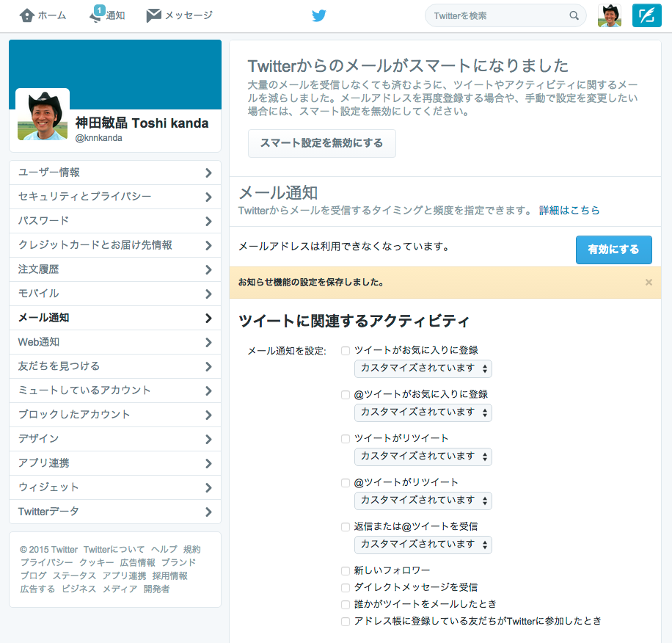Open the メディア footer link
Viewport: 672px width, 643px height.
[120, 589]
